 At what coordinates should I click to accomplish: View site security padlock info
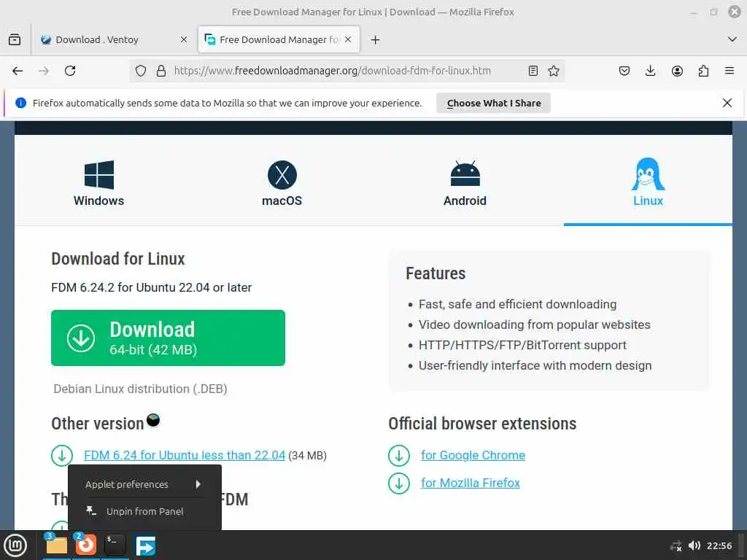pos(161,71)
